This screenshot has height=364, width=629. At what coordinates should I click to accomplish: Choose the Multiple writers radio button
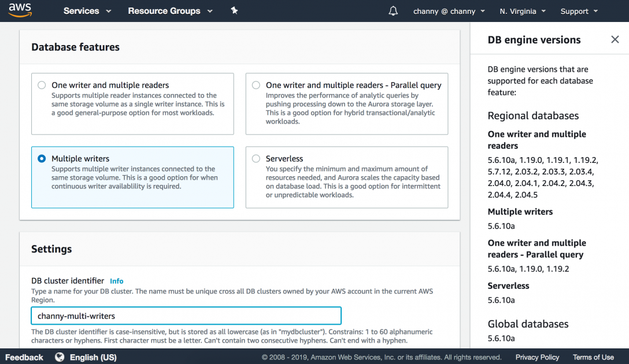pyautogui.click(x=42, y=158)
